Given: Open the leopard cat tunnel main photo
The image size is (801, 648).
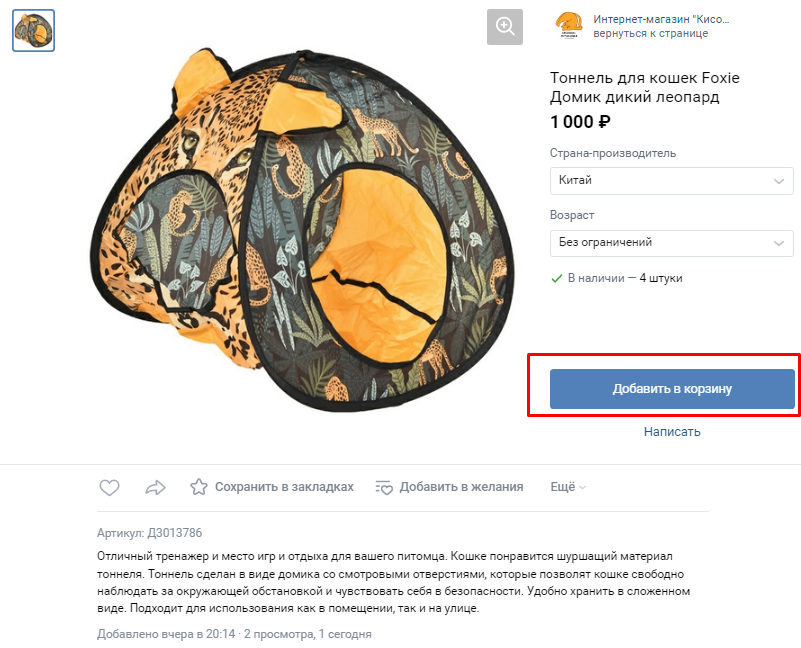Looking at the screenshot, I should (x=300, y=230).
